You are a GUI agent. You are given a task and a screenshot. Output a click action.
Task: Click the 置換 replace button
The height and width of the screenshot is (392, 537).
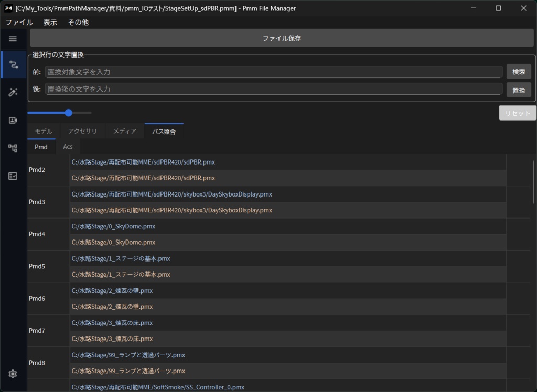click(x=519, y=89)
